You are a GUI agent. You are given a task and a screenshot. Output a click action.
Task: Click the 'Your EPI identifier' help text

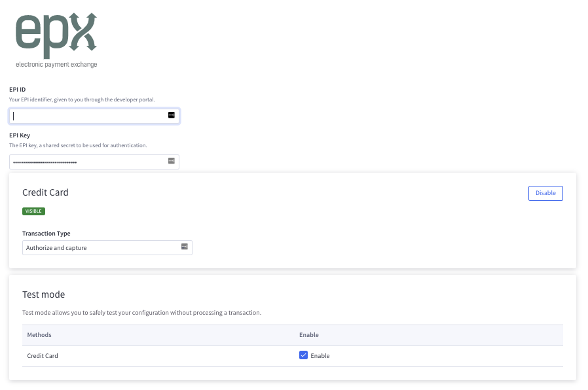tap(82, 99)
